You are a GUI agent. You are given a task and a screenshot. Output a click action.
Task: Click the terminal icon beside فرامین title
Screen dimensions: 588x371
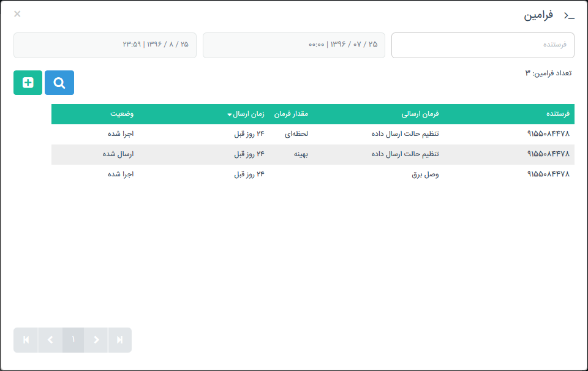pos(569,15)
